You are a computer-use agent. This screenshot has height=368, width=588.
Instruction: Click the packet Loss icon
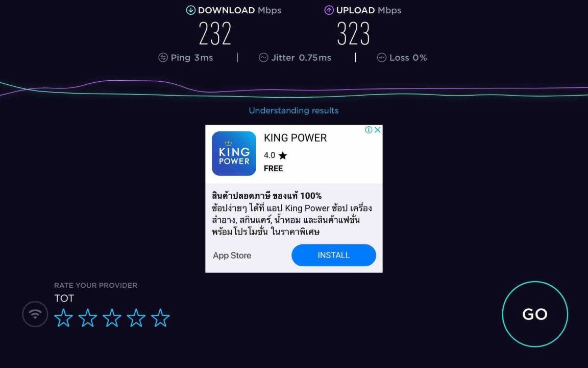[x=381, y=57]
